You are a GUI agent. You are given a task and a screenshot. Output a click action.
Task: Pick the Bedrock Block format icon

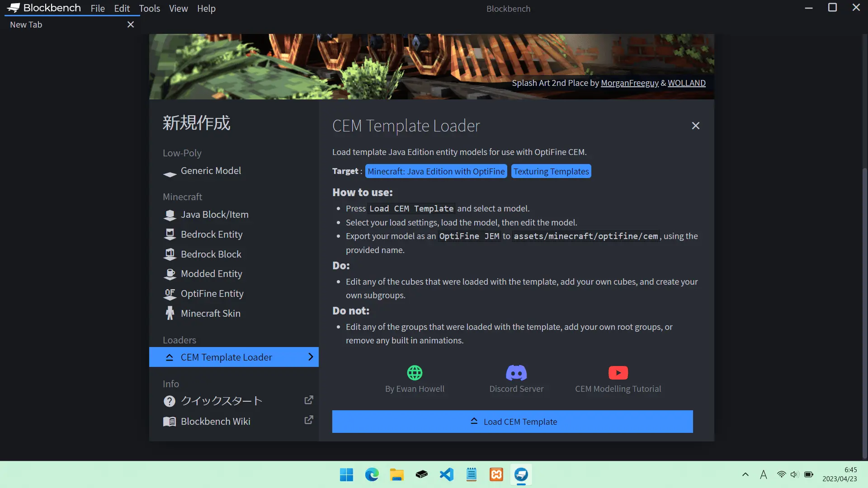tap(170, 254)
